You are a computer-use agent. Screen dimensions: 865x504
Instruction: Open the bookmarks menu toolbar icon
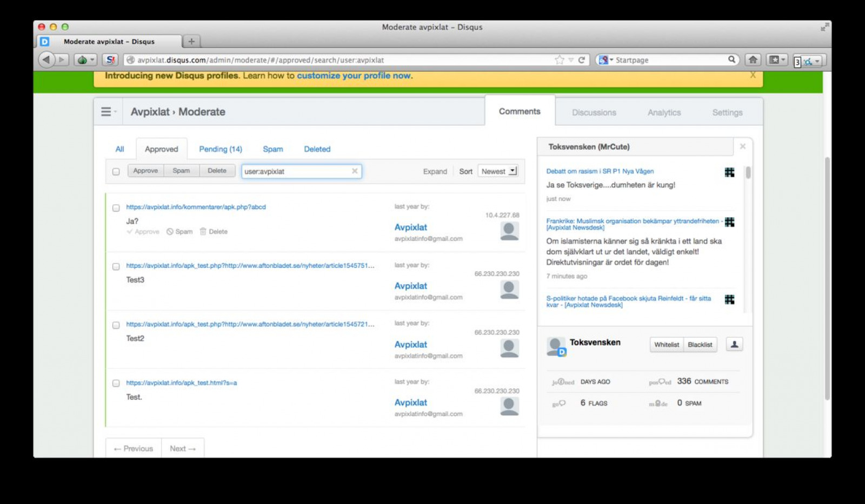point(777,60)
